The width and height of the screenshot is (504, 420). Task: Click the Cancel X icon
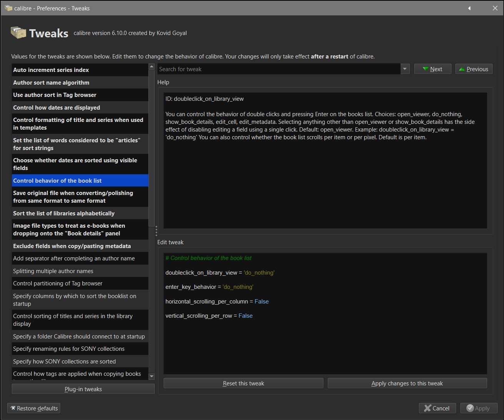(x=427, y=408)
